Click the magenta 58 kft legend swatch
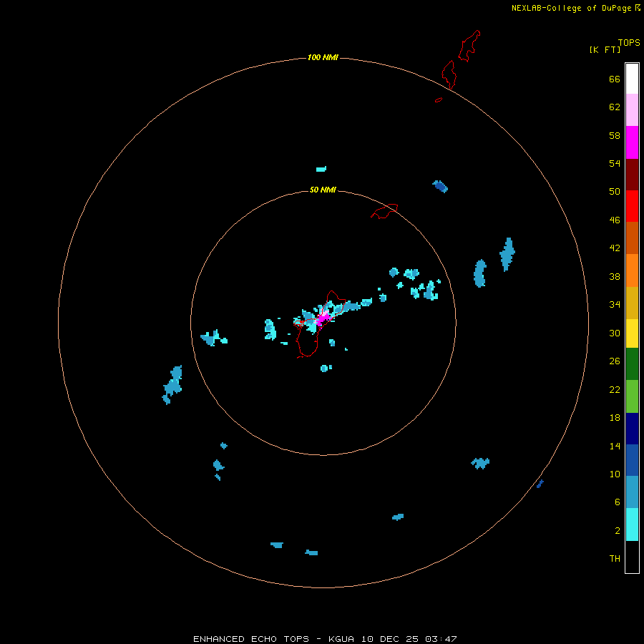This screenshot has height=644, width=644. pyautogui.click(x=632, y=142)
